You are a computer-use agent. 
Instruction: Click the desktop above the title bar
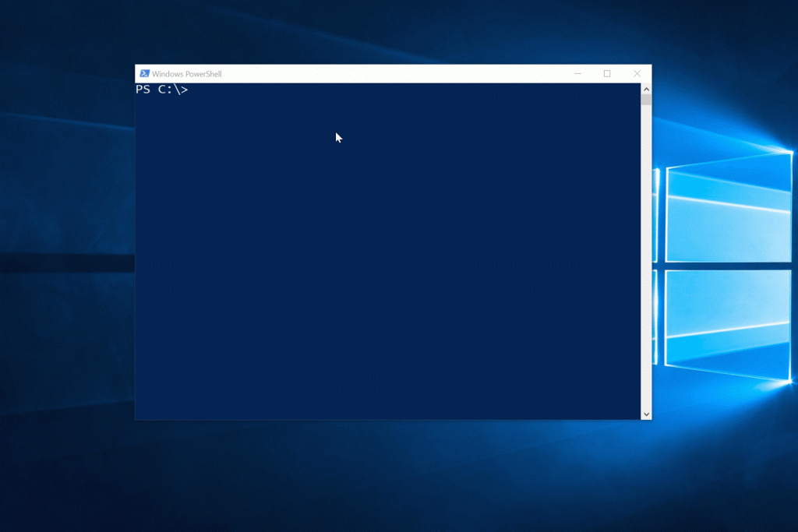pos(390,31)
